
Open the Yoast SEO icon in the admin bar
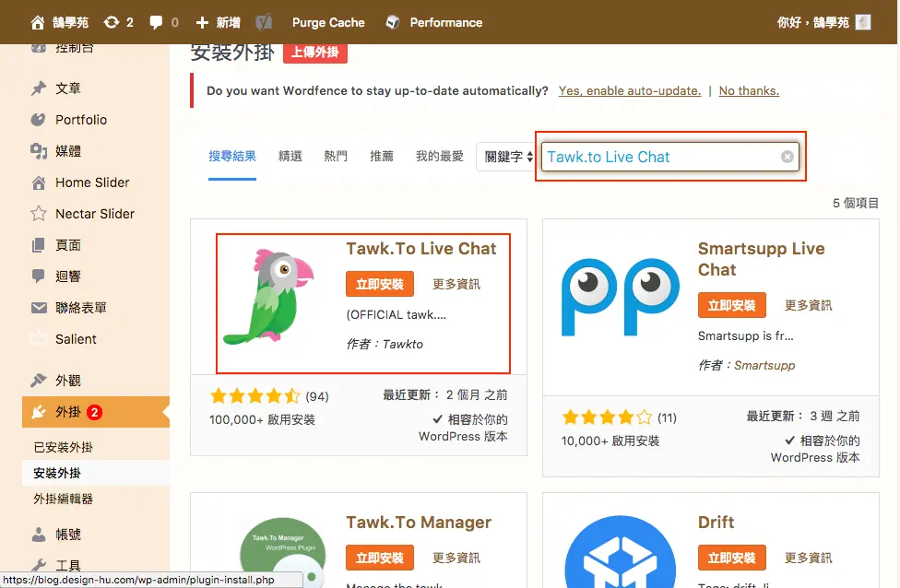[x=264, y=22]
